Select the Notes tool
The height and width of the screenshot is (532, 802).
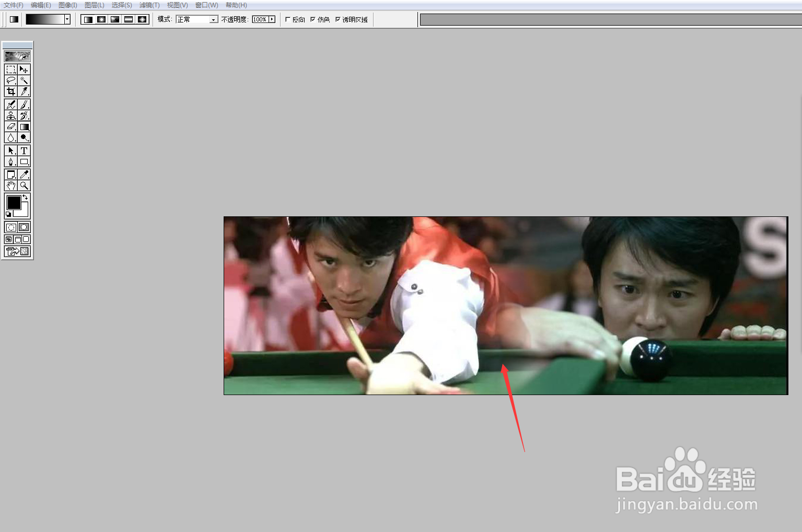click(11, 175)
